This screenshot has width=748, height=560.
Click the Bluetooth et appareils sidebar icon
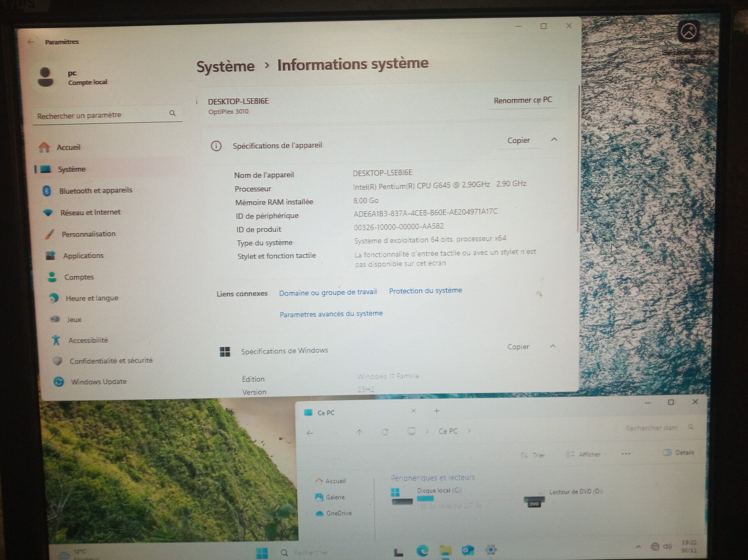point(47,191)
